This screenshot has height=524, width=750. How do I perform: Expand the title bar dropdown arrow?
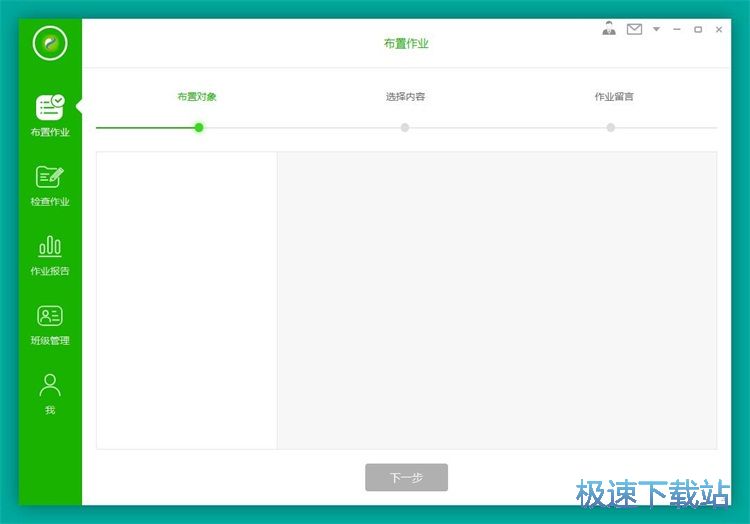click(656, 29)
